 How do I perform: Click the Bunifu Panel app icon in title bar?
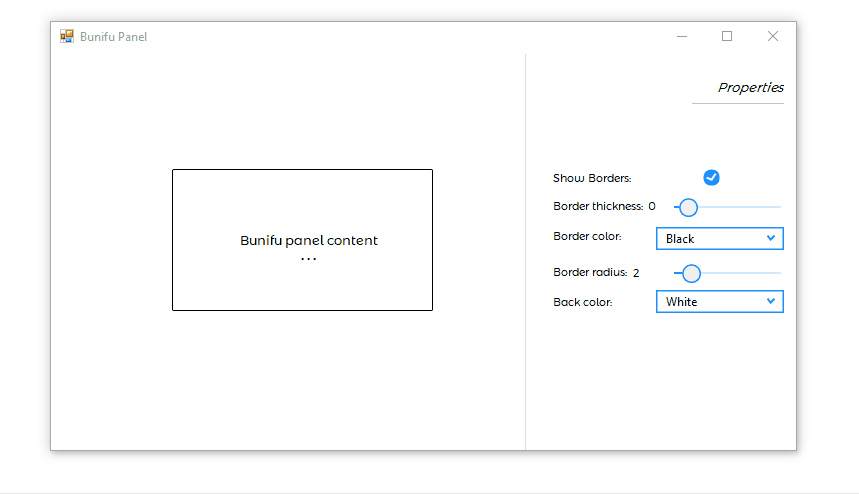(67, 36)
